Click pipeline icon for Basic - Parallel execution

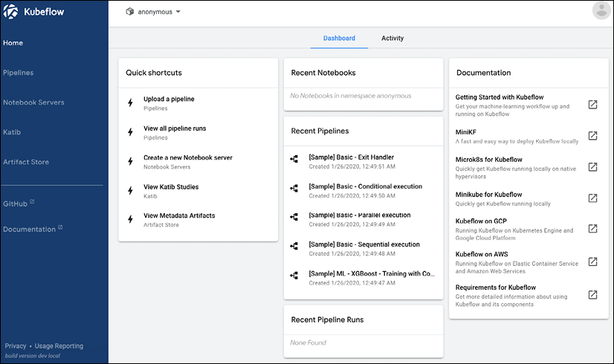(294, 217)
